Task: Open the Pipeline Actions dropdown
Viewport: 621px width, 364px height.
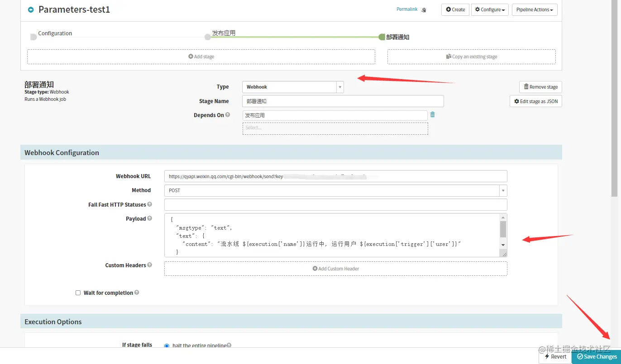Action: click(535, 9)
